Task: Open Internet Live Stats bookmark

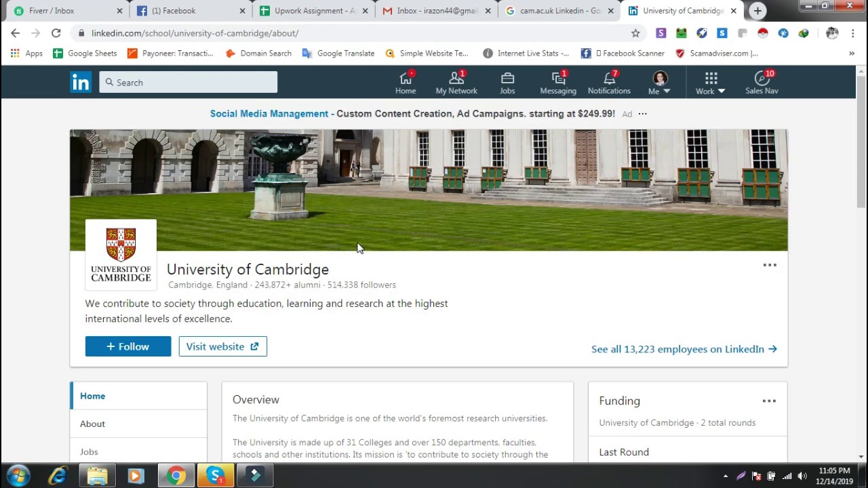Action: [x=526, y=53]
